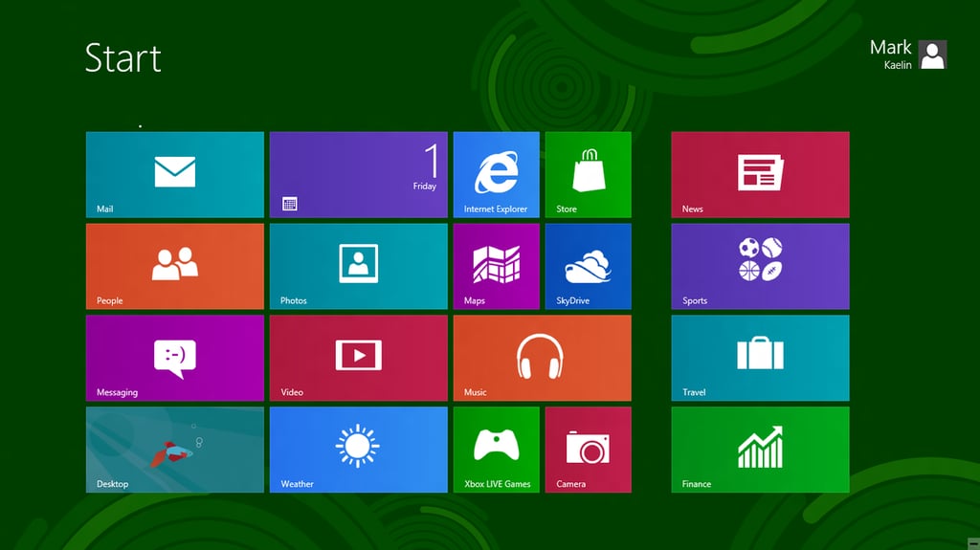The height and width of the screenshot is (550, 980).
Task: Open the News tile
Action: click(761, 174)
